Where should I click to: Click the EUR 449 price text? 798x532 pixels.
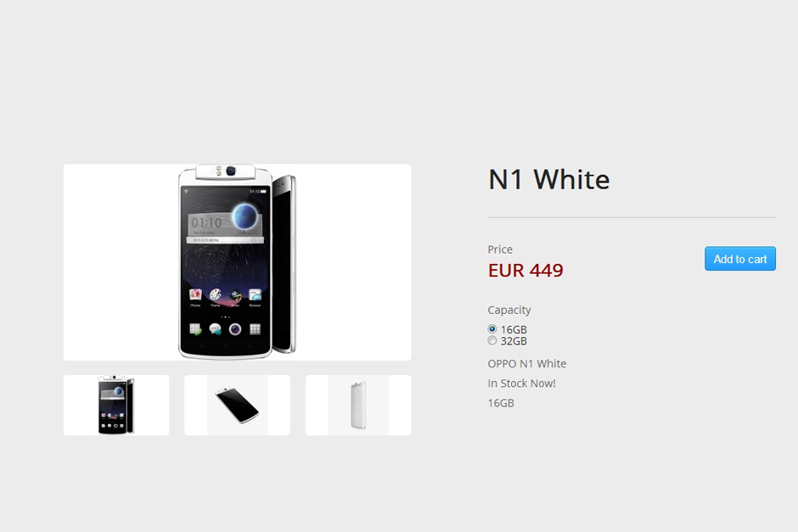[525, 270]
